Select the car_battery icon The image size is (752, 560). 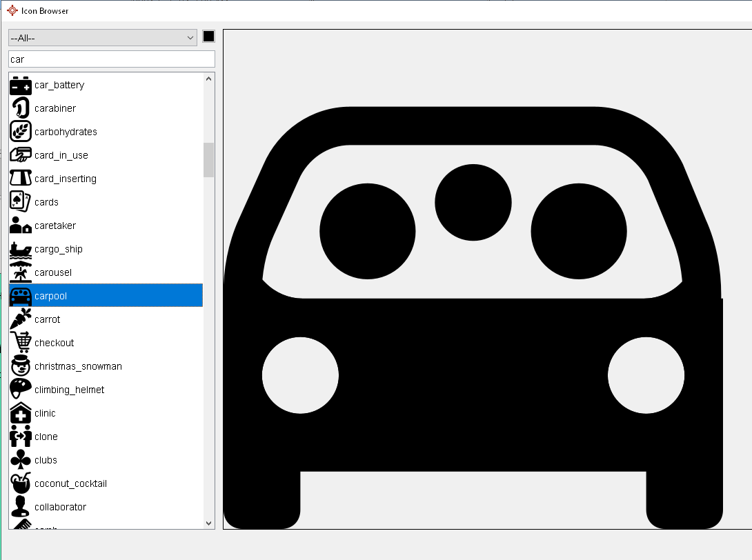point(21,86)
